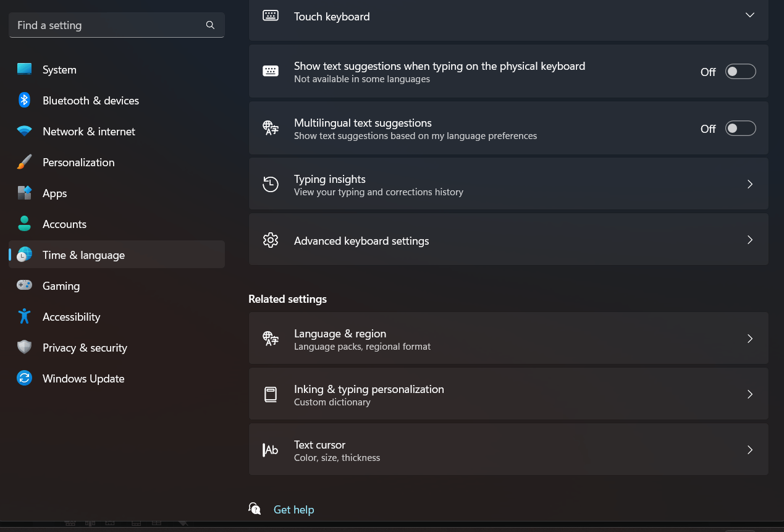Open the System settings category
This screenshot has height=532, width=784.
59,70
